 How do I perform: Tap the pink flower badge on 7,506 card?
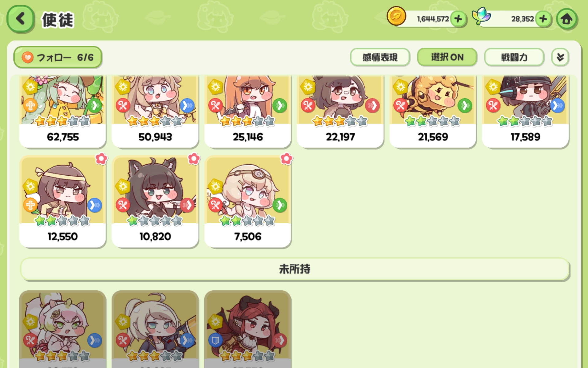287,159
